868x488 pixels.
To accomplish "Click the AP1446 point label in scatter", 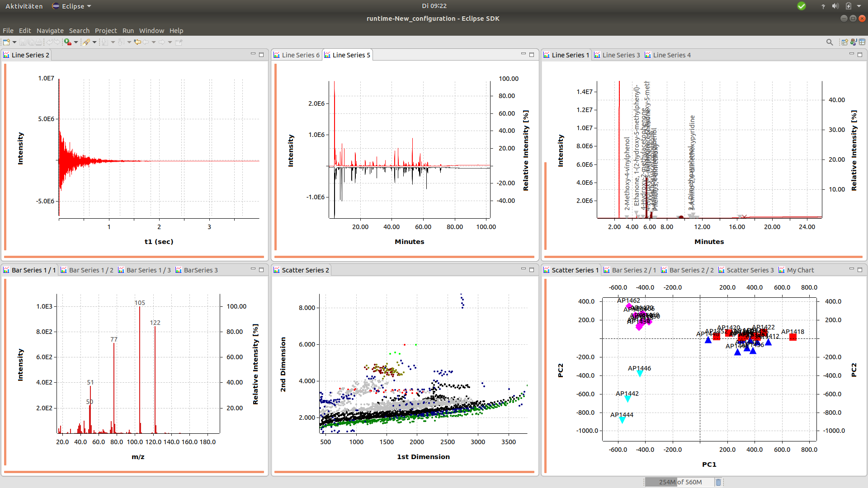I will click(639, 368).
